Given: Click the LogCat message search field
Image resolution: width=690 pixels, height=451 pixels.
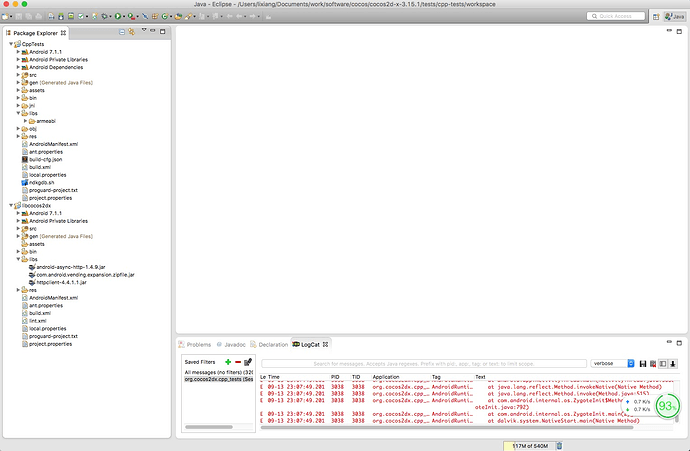Looking at the screenshot, I should point(423,363).
